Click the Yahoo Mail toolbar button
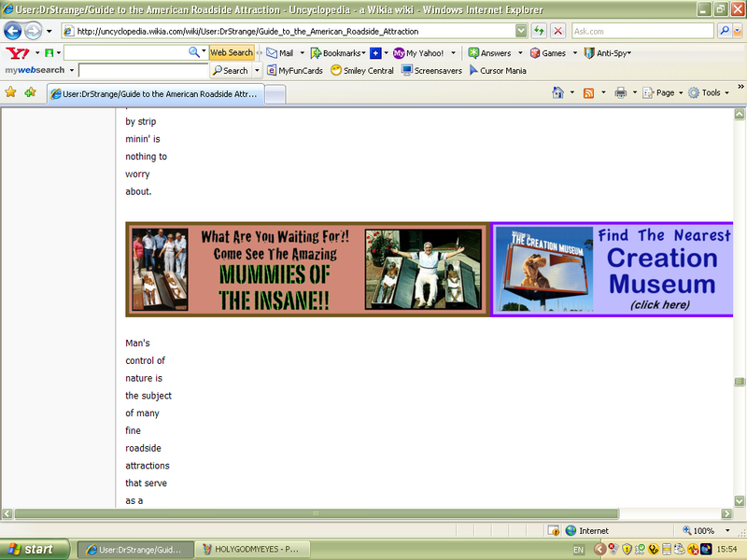 [280, 53]
